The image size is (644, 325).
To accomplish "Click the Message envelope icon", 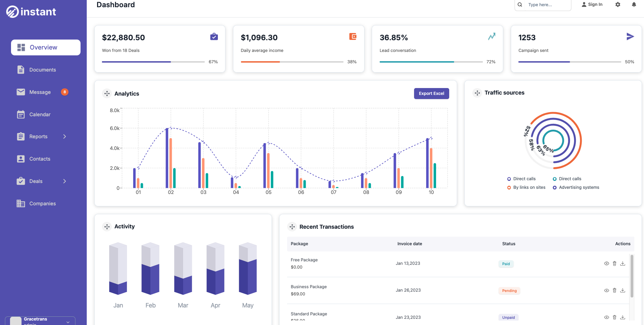I will [21, 92].
